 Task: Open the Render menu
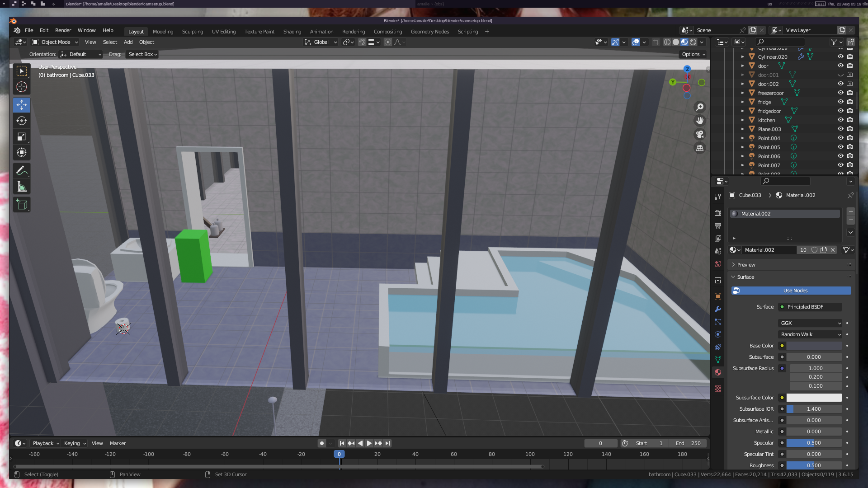coord(63,30)
